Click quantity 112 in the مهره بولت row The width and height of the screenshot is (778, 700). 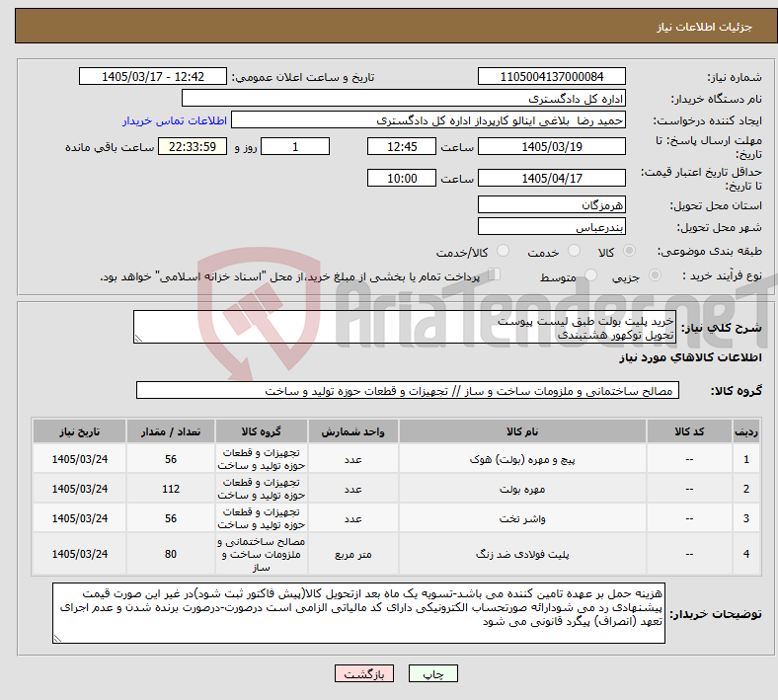coord(171,489)
